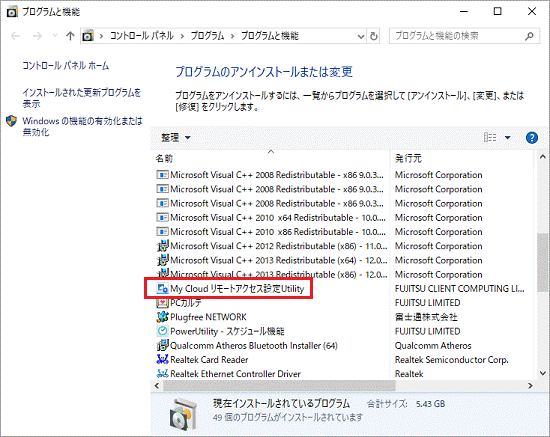Open インストールされた更新プログラムを表示 link

[81, 98]
